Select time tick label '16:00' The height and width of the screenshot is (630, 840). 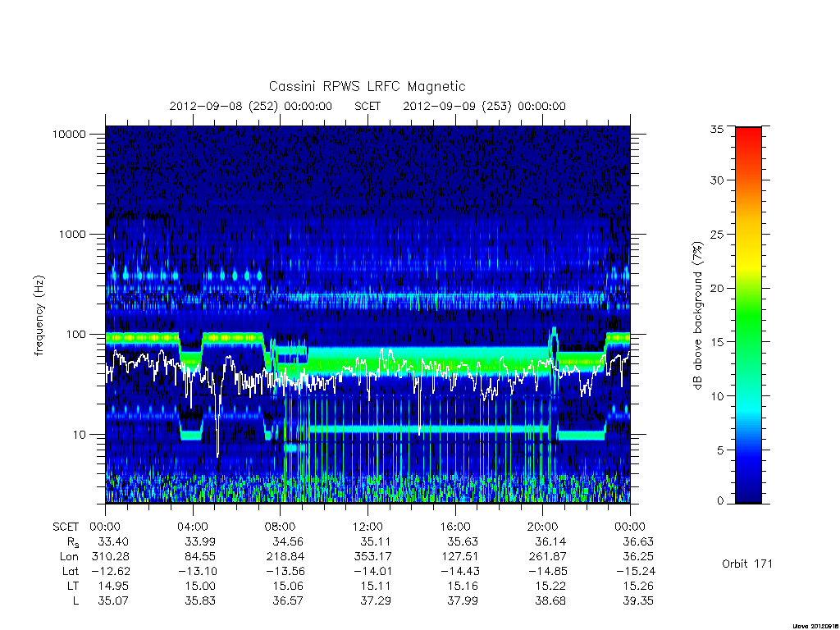coord(455,527)
